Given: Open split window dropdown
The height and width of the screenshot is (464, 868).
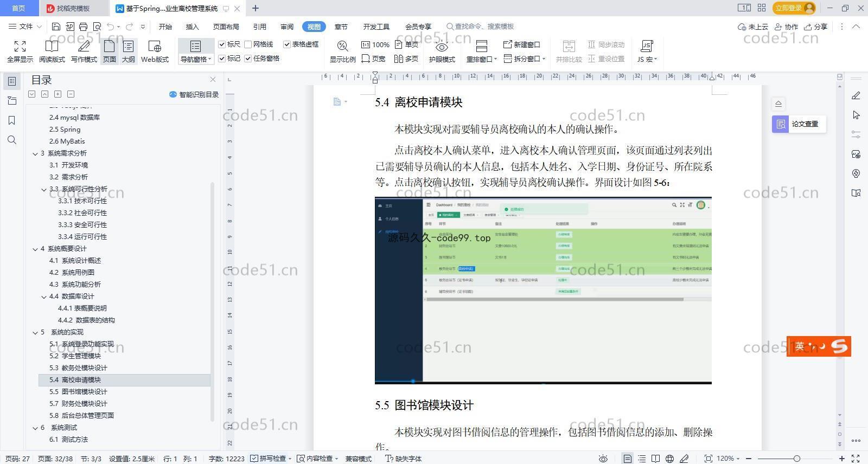Looking at the screenshot, I should [525, 59].
